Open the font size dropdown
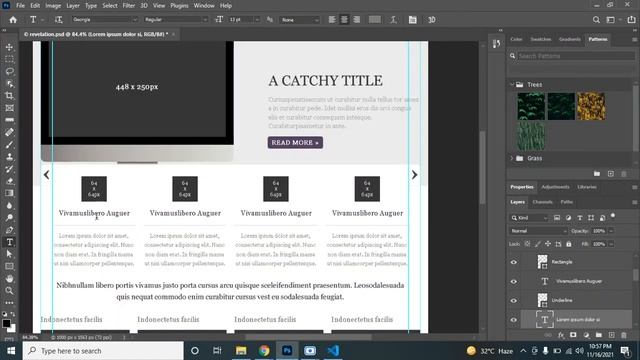 [x=257, y=20]
